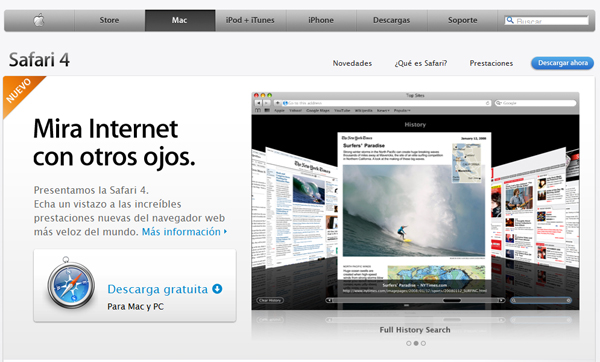Screen dimensions: 600x362
Task: Click the Safari 4 page title
Action: click(39, 60)
